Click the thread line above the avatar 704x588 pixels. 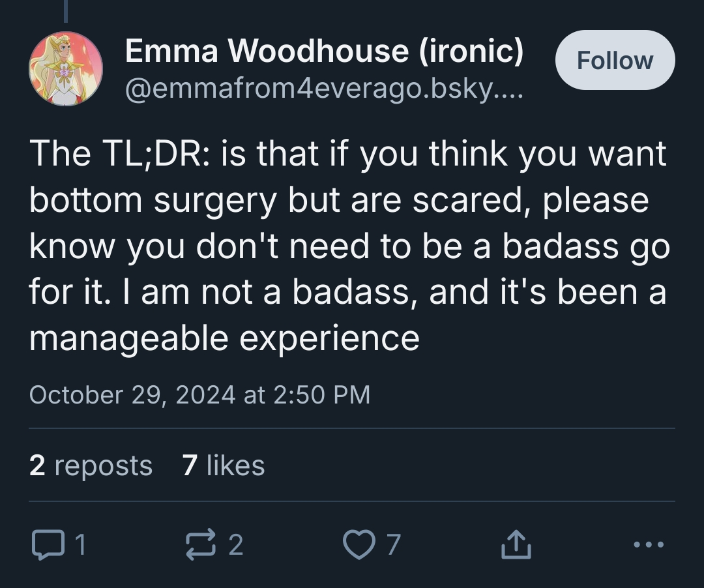(66, 11)
